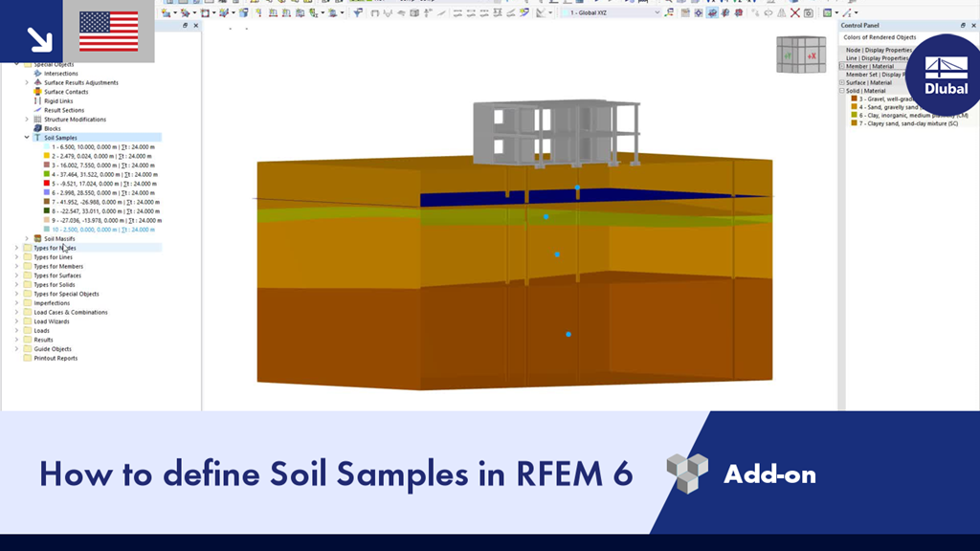Select the Rigid Links icon

[36, 101]
